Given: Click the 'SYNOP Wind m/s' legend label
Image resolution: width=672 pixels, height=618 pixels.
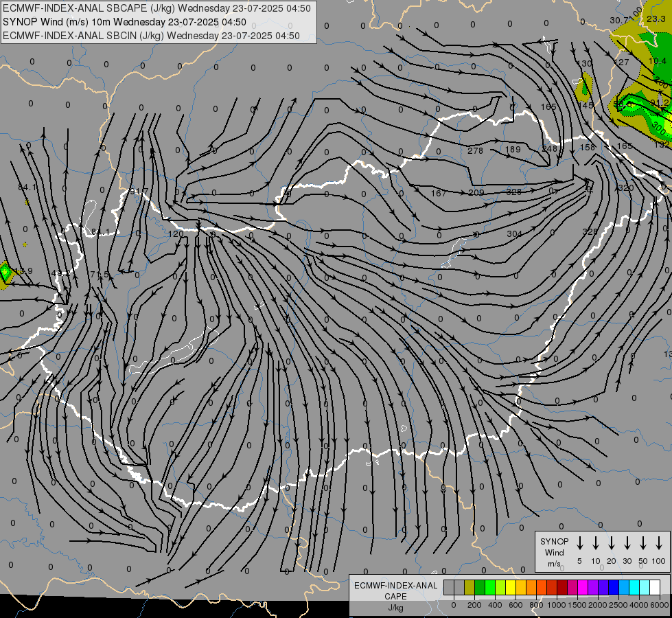Looking at the screenshot, I should (554, 552).
